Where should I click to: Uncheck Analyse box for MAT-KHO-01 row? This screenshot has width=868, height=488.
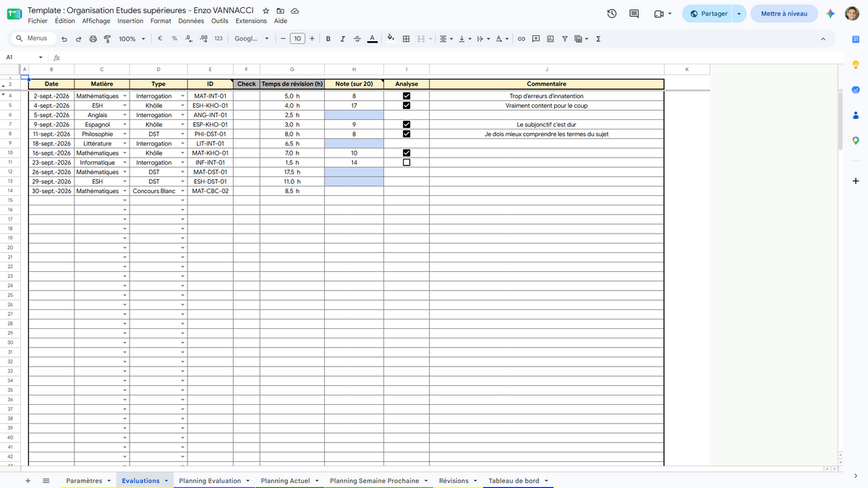pos(407,153)
